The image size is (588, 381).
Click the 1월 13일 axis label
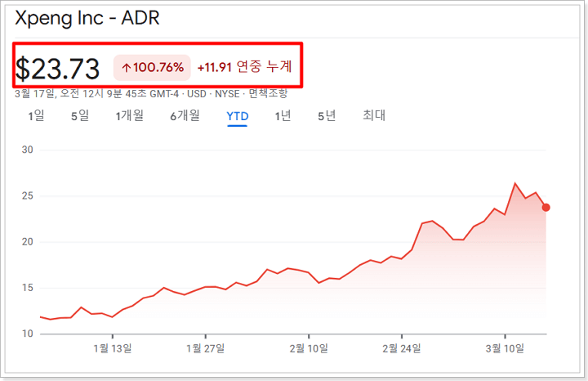click(x=113, y=349)
